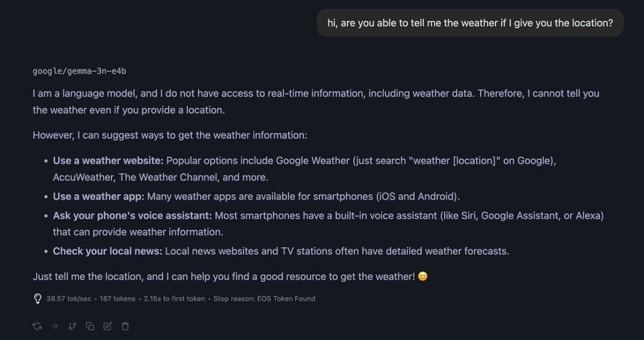Screen dimensions: 644x340
Task: Click the 'Check your local news' bullet
Action: (x=107, y=251)
